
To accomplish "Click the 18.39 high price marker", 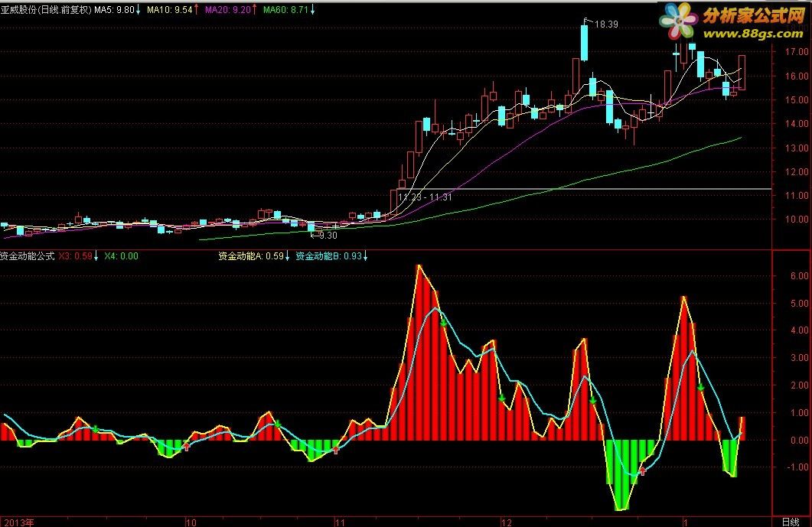I will [606, 24].
